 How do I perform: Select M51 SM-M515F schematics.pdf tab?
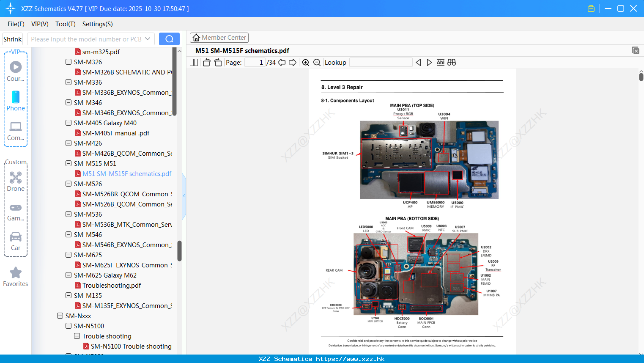click(x=242, y=51)
